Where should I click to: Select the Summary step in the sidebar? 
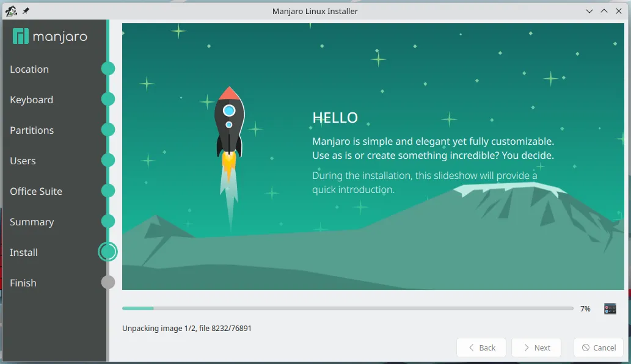[32, 222]
